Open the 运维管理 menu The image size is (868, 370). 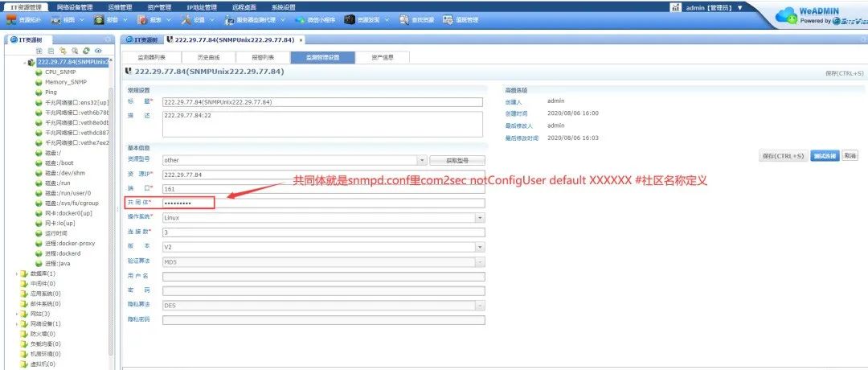(120, 8)
